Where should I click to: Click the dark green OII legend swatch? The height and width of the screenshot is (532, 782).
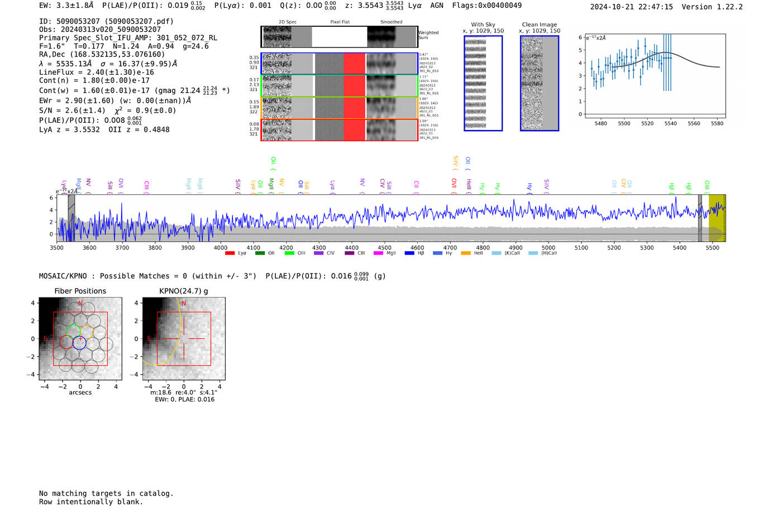pos(260,253)
